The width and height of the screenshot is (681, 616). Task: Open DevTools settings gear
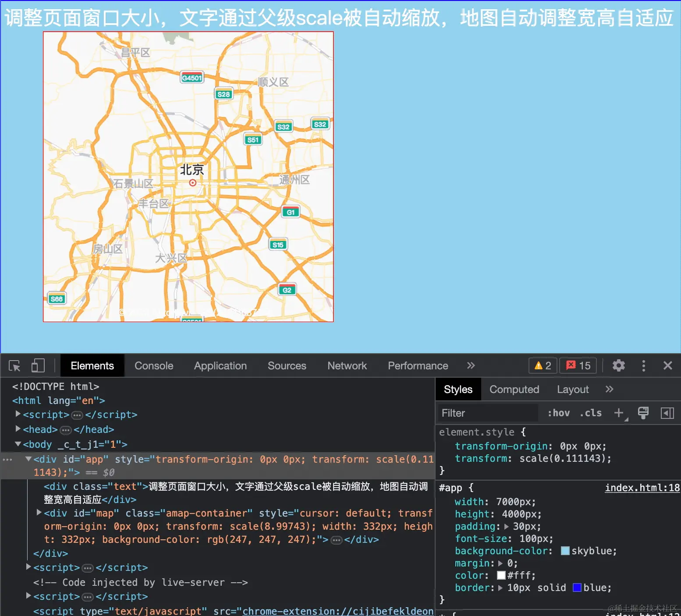[618, 365]
